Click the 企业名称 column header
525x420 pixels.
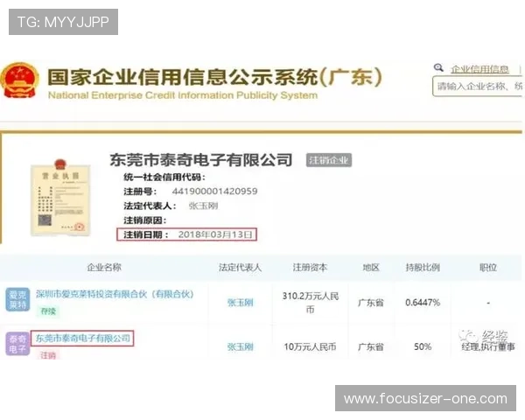point(104,267)
